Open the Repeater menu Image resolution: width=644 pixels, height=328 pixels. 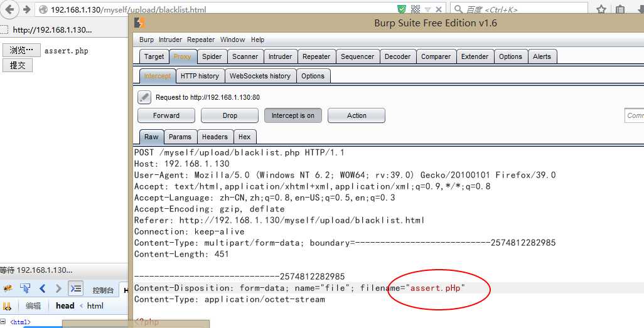click(x=201, y=40)
